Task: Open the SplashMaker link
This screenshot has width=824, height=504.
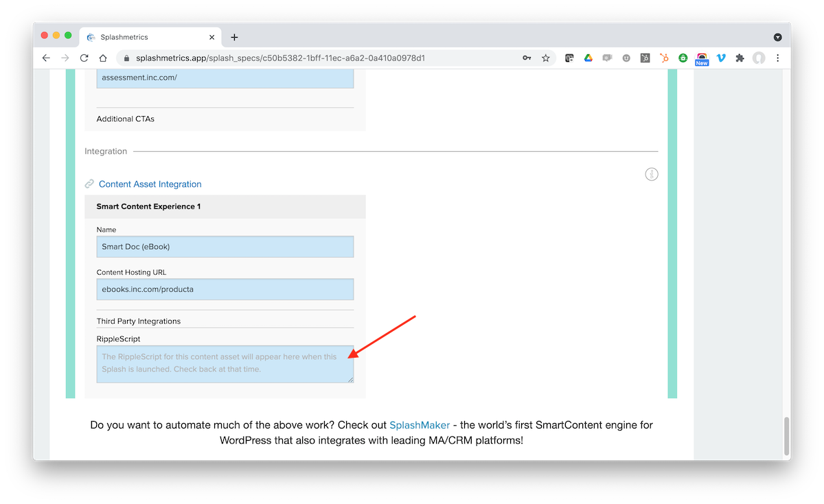Action: coord(420,425)
